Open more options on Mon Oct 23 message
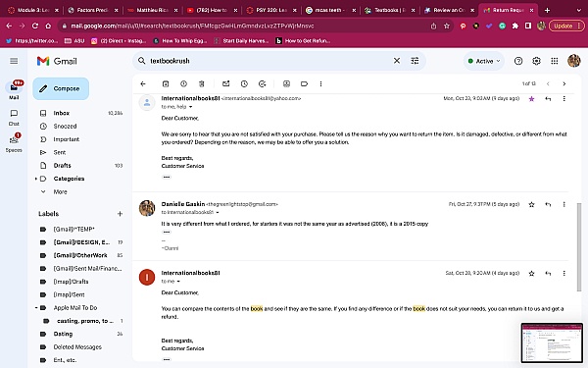 [x=564, y=99]
